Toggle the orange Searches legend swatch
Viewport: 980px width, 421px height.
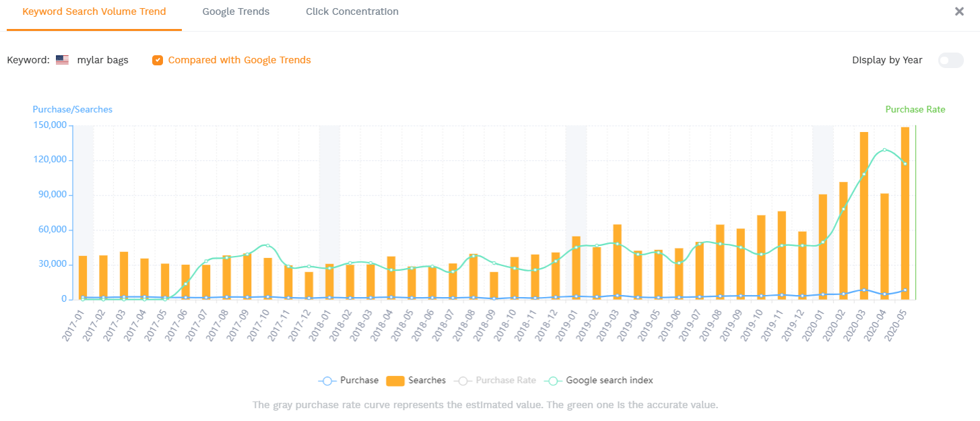point(395,381)
